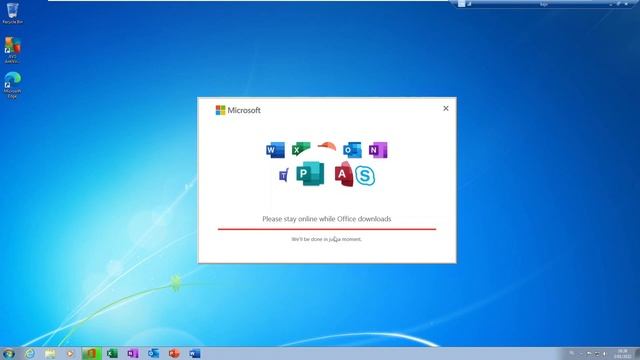Click the volume icon in the system tray
Viewport: 640px width, 360px height.
[x=604, y=354]
